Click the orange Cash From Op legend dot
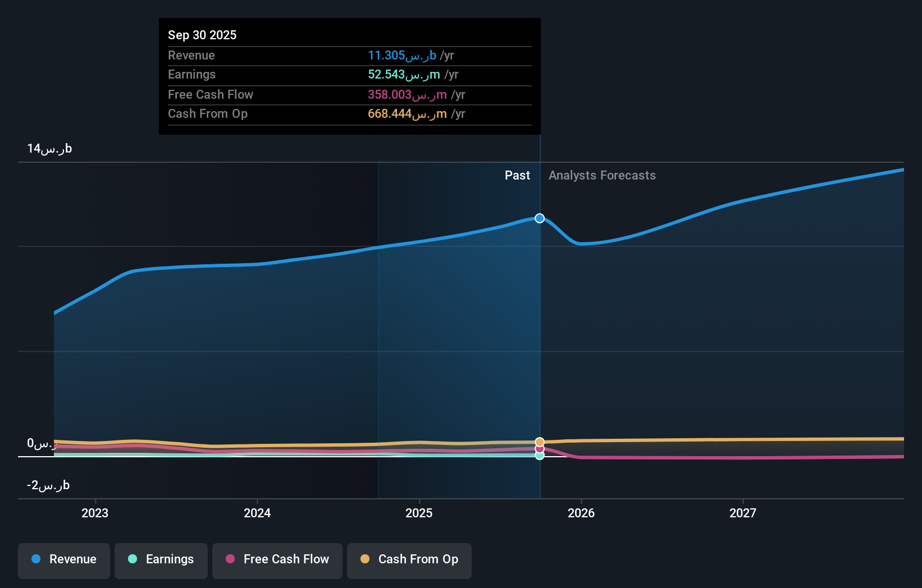This screenshot has width=922, height=588. click(x=366, y=559)
